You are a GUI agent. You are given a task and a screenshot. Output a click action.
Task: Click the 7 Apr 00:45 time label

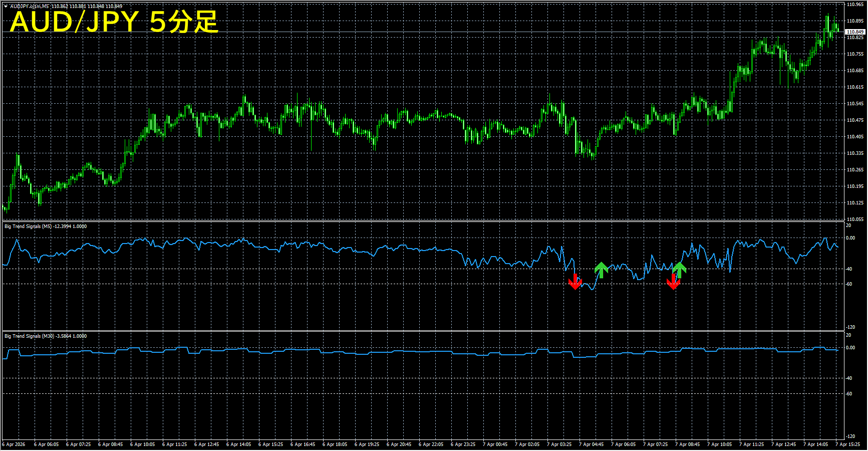click(x=495, y=444)
